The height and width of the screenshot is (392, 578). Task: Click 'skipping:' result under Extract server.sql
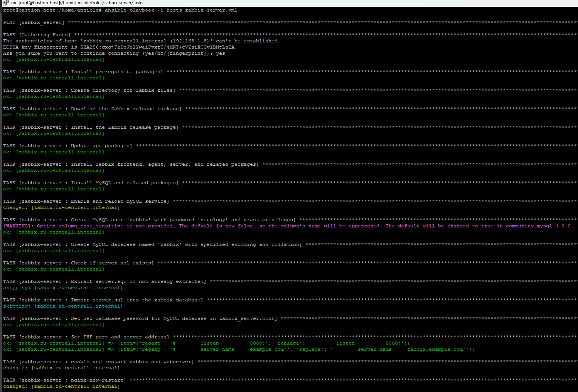click(x=63, y=288)
